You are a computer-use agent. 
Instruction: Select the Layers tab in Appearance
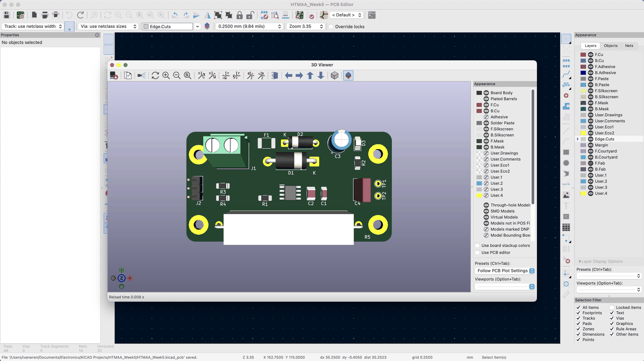pos(590,46)
